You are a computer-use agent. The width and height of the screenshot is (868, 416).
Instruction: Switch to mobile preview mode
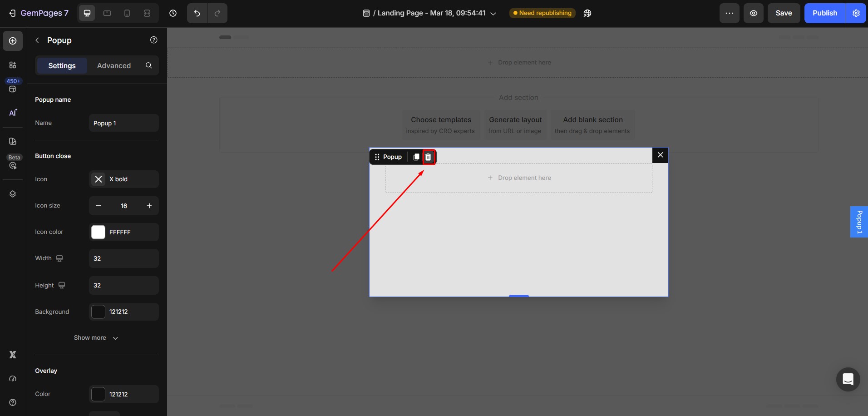tap(127, 13)
